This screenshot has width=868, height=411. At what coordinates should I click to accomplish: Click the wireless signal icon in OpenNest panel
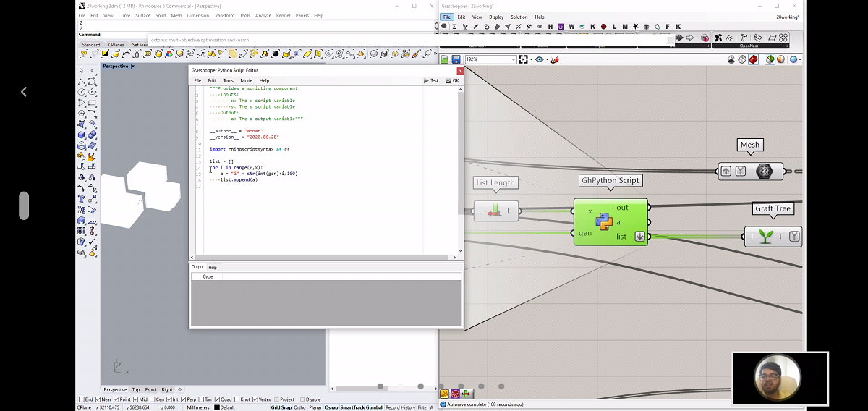[730, 38]
